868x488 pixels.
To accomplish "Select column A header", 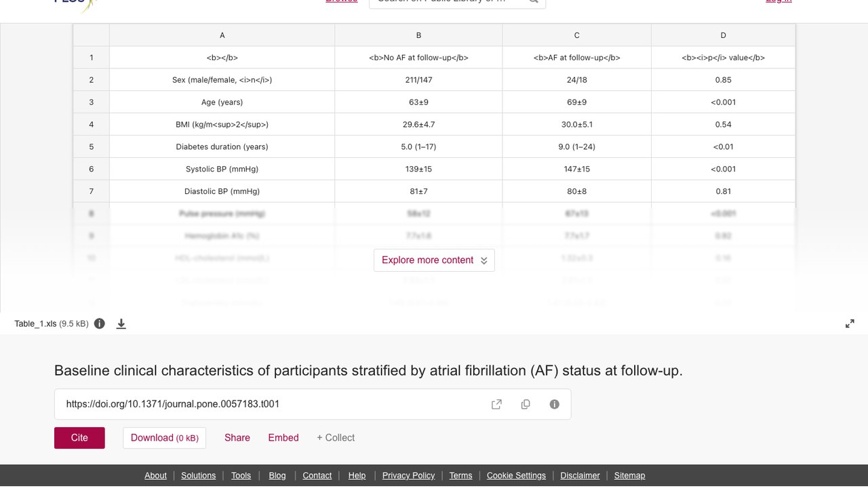I will point(222,35).
